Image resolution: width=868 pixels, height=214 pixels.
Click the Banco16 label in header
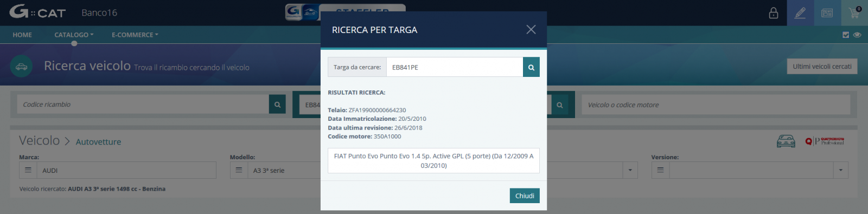99,12
